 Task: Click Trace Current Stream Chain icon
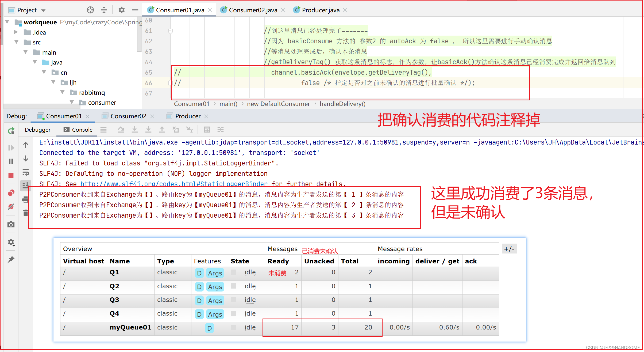pos(221,130)
